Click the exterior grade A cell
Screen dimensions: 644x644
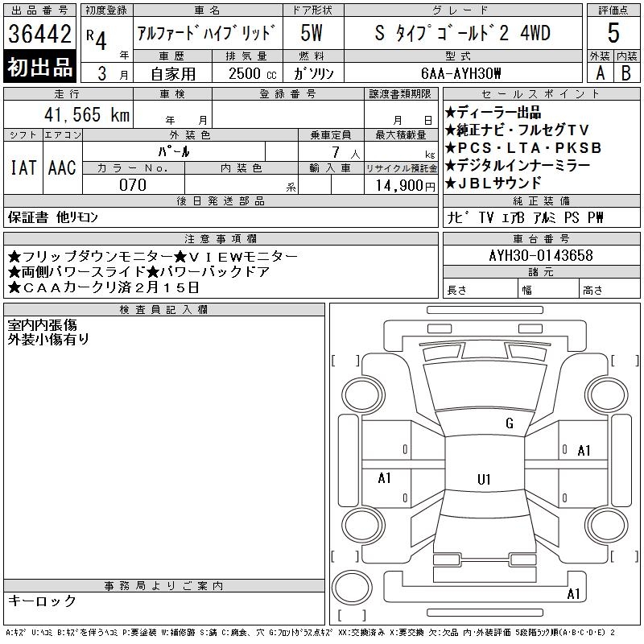coord(600,72)
